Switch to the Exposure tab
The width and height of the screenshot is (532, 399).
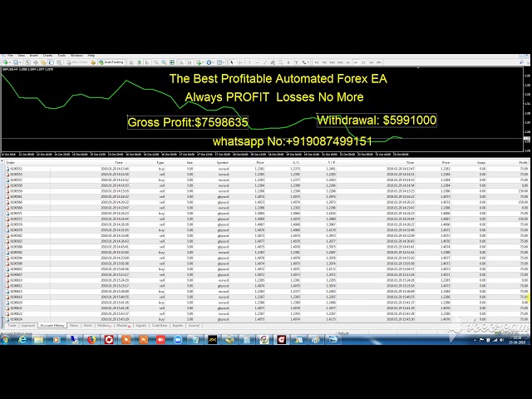[x=28, y=326]
